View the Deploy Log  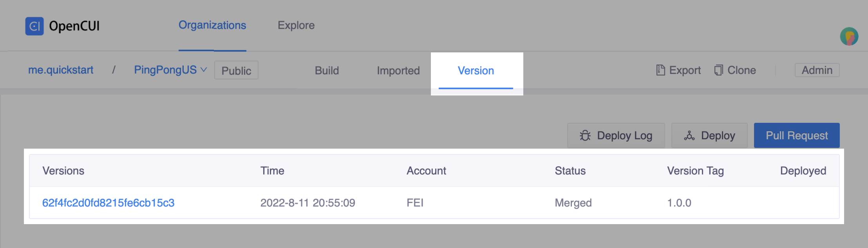click(615, 135)
